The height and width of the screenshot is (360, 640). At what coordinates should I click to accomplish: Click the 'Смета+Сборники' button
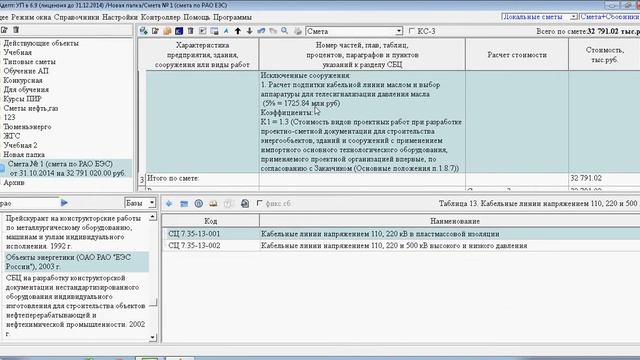pyautogui.click(x=609, y=17)
